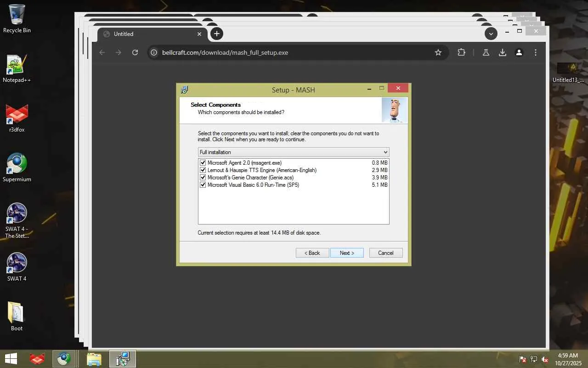This screenshot has width=588, height=368.
Task: Open r3dfox from the taskbar
Action: (x=37, y=359)
